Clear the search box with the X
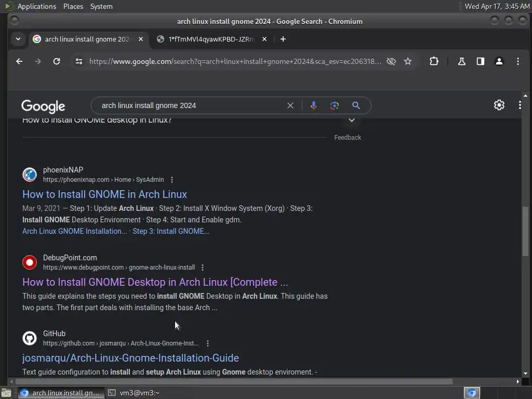Viewport: 532px width, 399px height. 290,105
